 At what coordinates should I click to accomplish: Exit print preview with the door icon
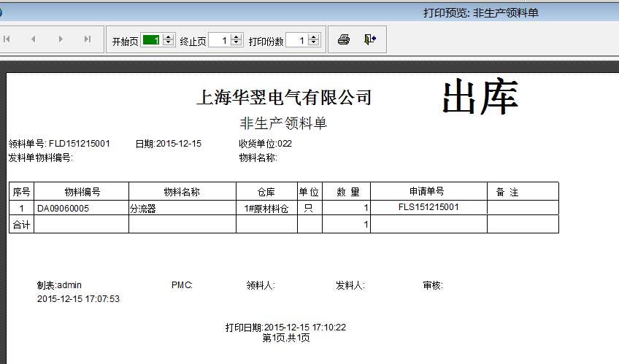(x=370, y=40)
